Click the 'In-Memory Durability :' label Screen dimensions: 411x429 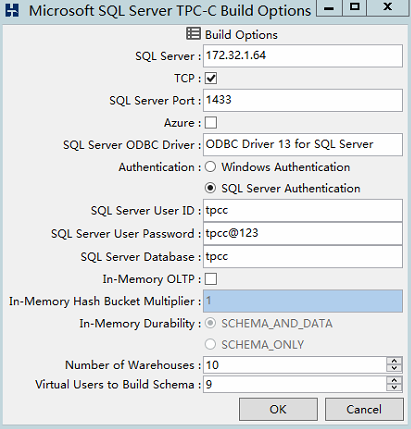click(x=140, y=324)
